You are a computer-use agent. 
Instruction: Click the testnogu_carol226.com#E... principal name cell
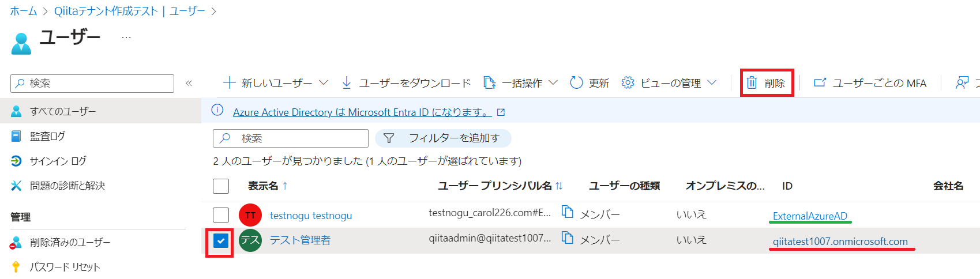490,213
